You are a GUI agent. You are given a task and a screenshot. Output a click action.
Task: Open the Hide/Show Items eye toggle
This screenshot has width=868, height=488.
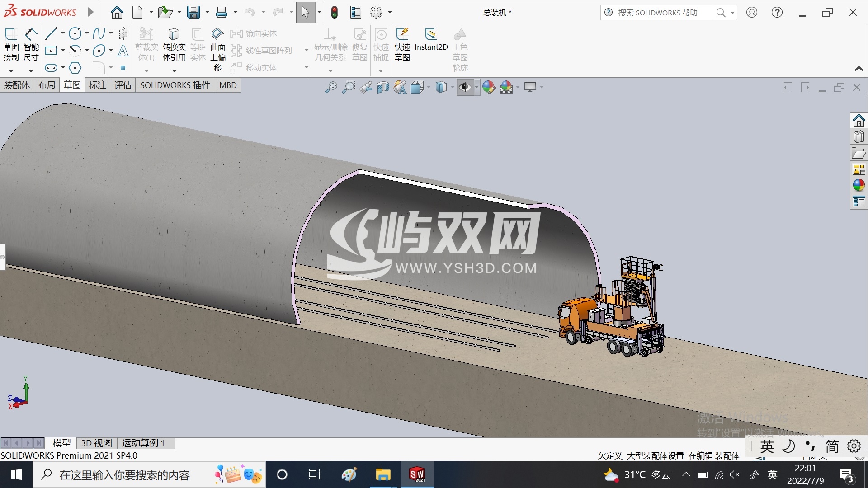pos(465,87)
